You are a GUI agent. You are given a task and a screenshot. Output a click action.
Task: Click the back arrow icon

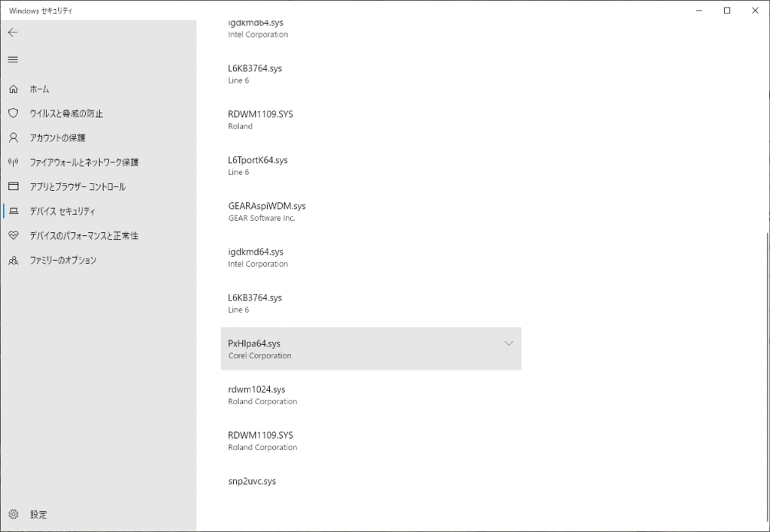coord(13,33)
